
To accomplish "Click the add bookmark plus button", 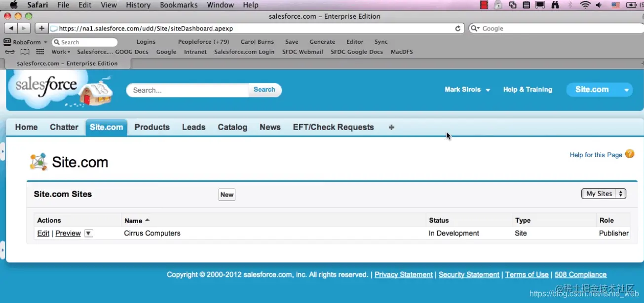I will 41,29.
